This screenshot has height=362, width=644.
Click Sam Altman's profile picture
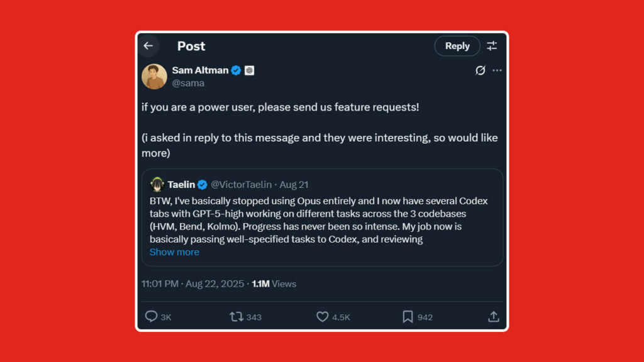pos(153,76)
